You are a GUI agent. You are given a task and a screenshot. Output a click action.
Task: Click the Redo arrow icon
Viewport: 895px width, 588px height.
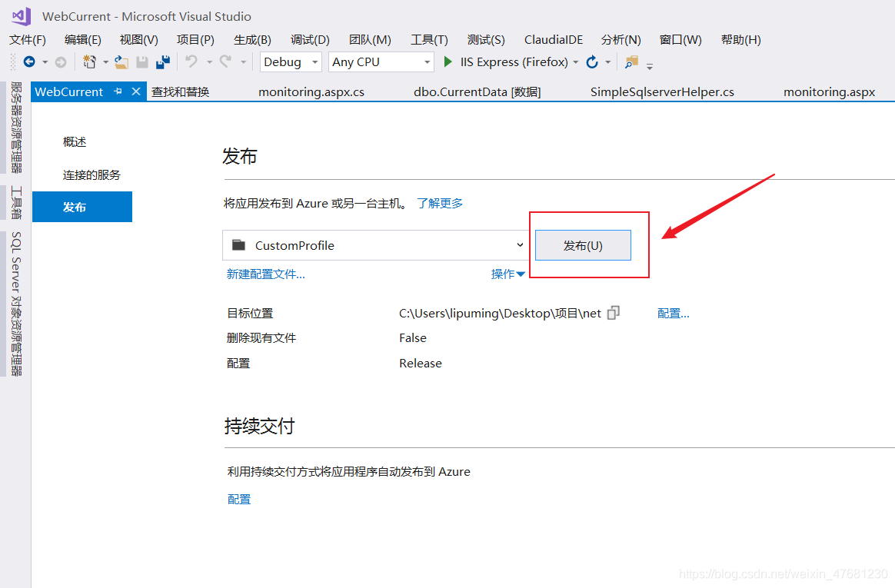click(x=225, y=61)
